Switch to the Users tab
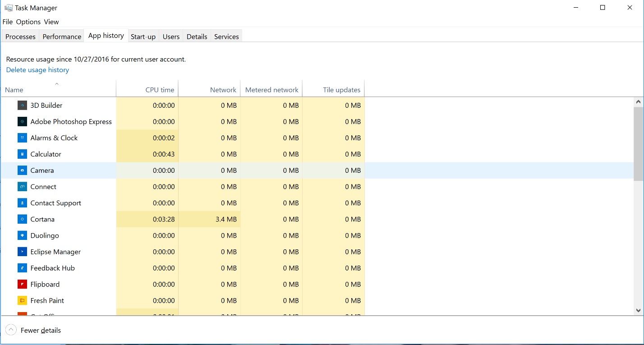 pyautogui.click(x=171, y=37)
